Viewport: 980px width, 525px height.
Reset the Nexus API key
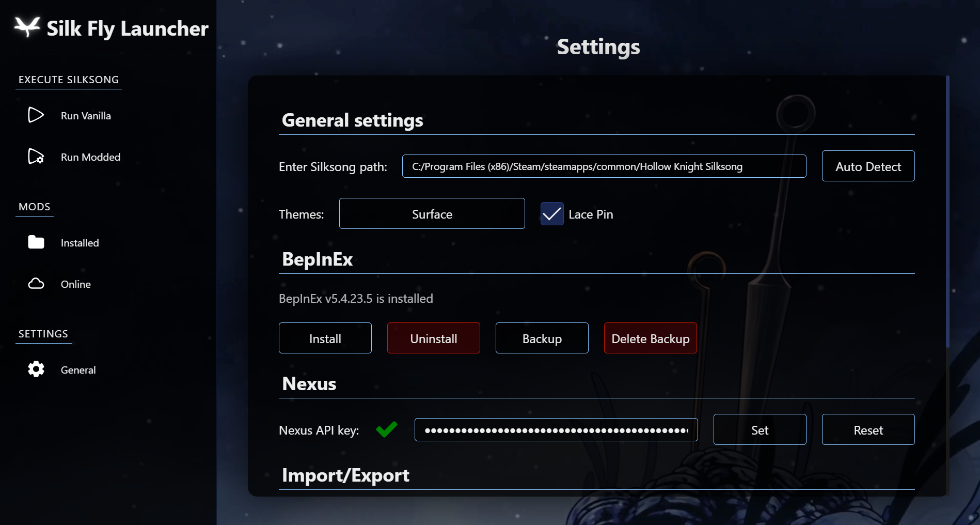click(868, 430)
